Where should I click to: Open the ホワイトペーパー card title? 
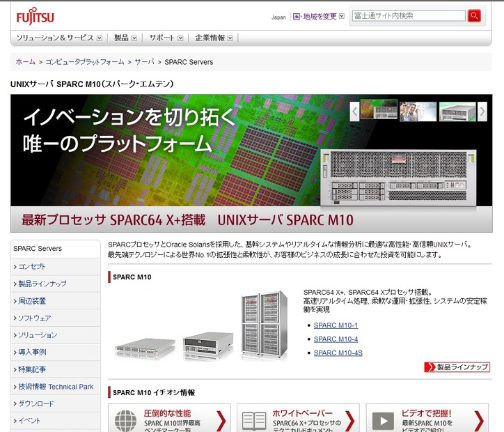[x=302, y=413]
